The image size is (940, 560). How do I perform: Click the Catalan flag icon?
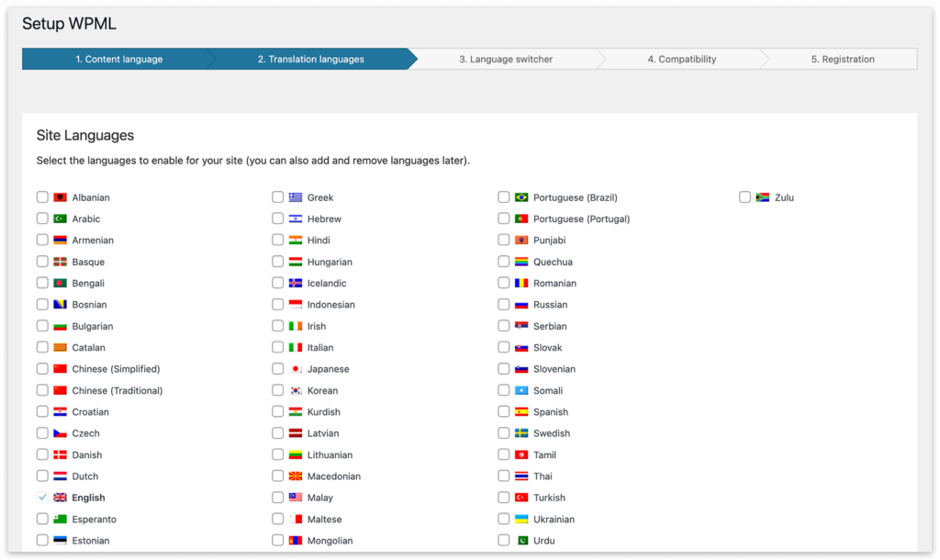point(61,348)
